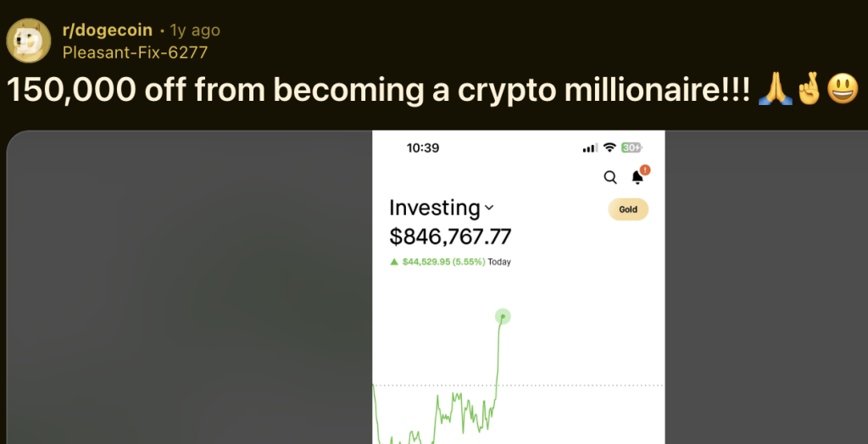This screenshot has width=868, height=444.
Task: Click the Wi-Fi status icon
Action: [x=609, y=147]
